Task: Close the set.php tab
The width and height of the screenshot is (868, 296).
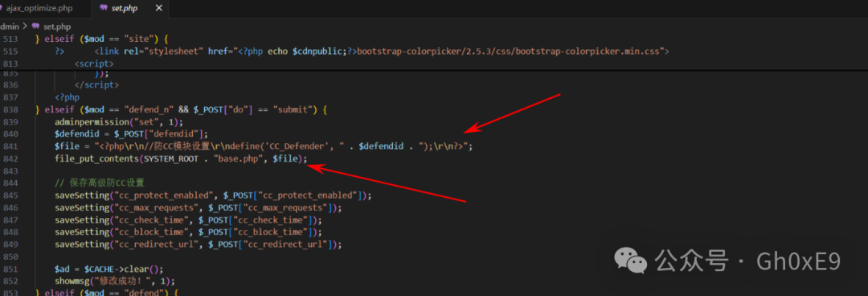Action: click(x=159, y=8)
